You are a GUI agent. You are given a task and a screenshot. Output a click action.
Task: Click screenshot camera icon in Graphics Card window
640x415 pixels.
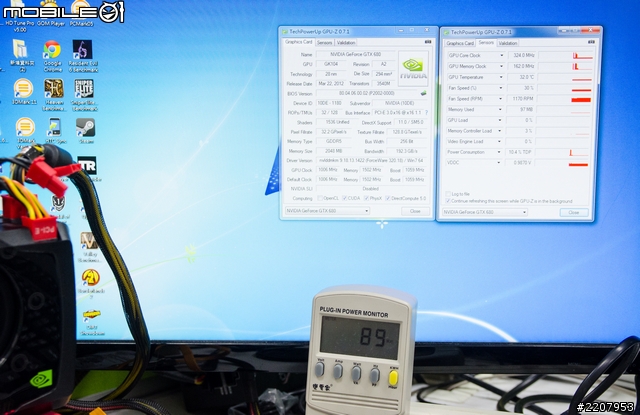pyautogui.click(x=428, y=42)
